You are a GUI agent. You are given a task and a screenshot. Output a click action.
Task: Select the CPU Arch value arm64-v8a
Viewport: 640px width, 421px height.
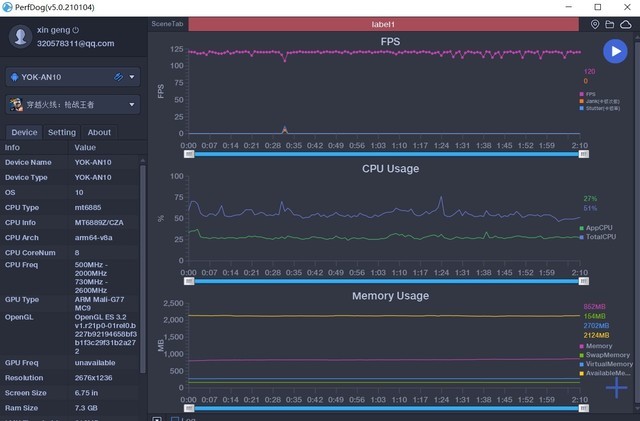[93, 238]
